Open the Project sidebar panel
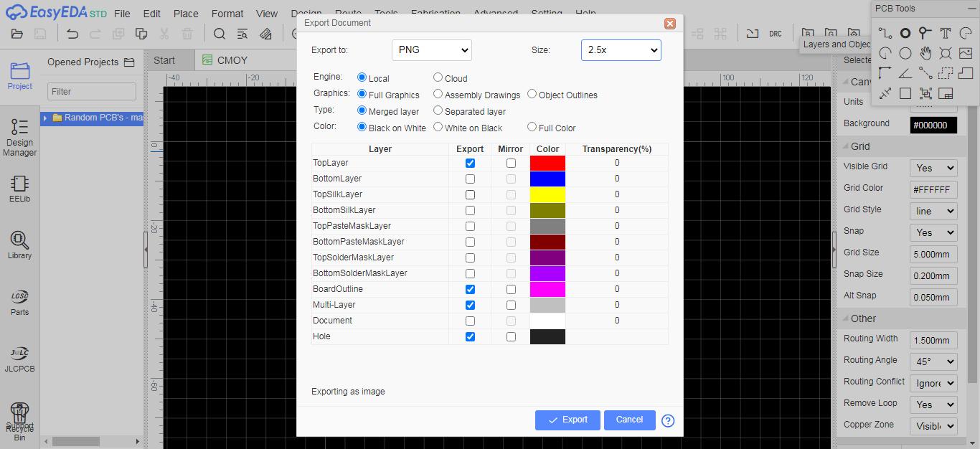This screenshot has height=449, width=980. click(x=20, y=76)
